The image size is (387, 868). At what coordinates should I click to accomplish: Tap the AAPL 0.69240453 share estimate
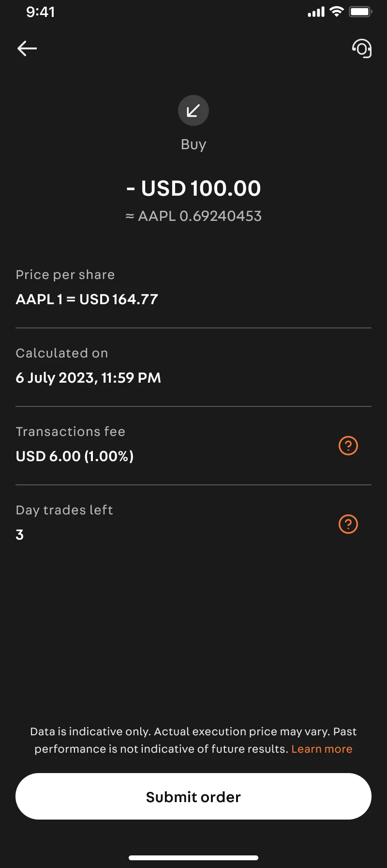coord(193,216)
